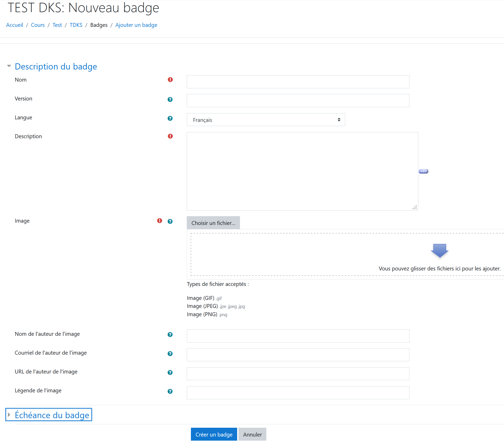504x444 pixels.
Task: Go to Accueil in the breadcrumb
Action: (14, 25)
